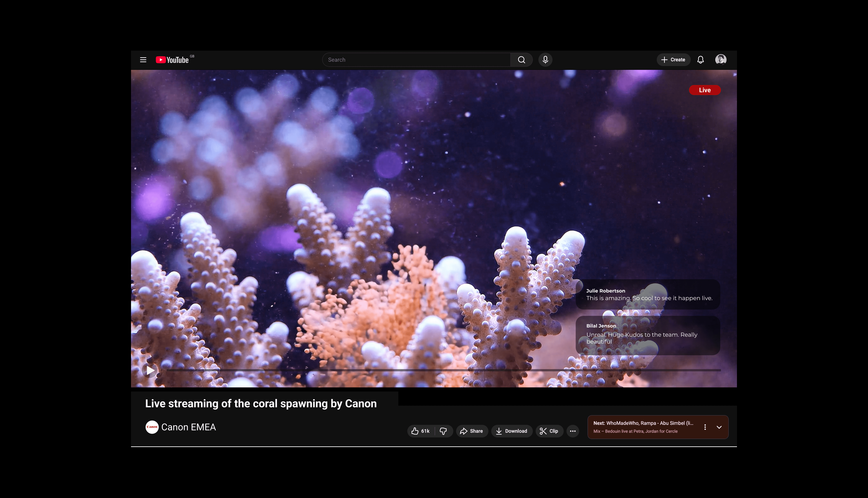The image size is (868, 498).
Task: Click the search magnifier button
Action: tap(521, 60)
